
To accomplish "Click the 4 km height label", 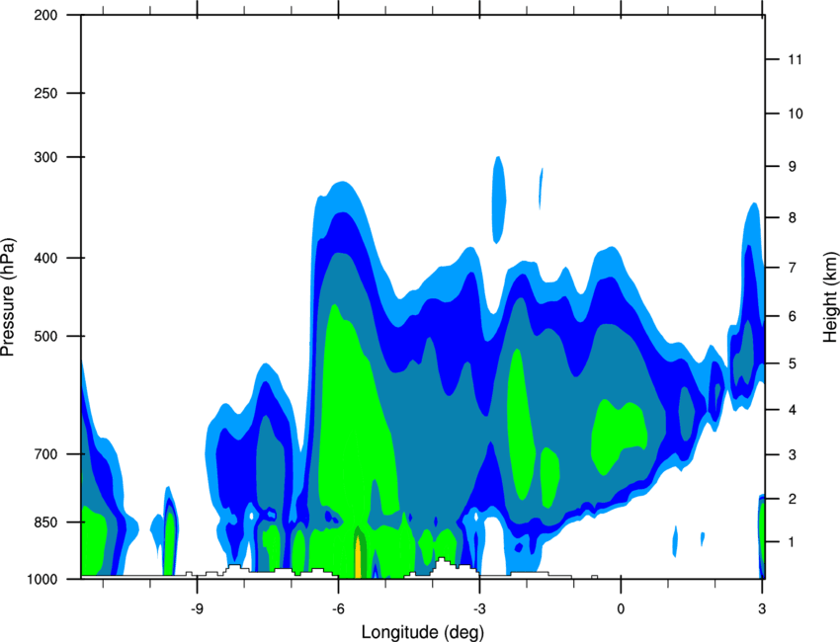I will point(793,410).
